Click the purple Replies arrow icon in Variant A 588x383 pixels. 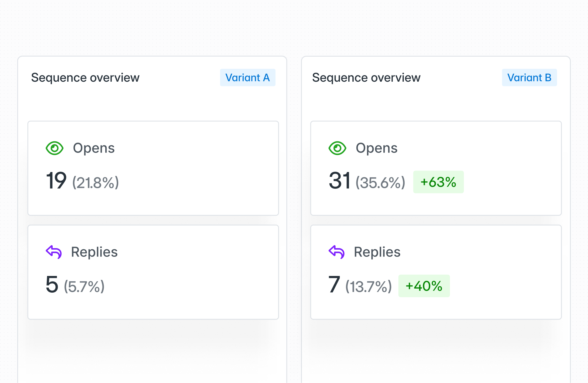click(x=54, y=252)
